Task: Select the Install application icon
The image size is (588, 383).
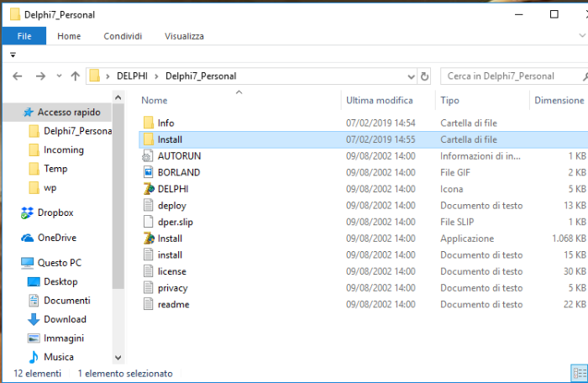Action: point(149,239)
